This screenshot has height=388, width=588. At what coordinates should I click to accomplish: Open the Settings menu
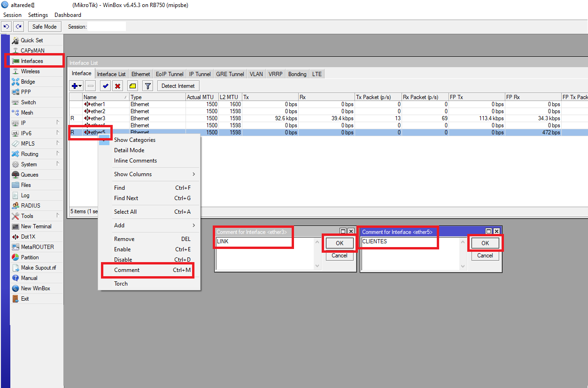(x=38, y=15)
